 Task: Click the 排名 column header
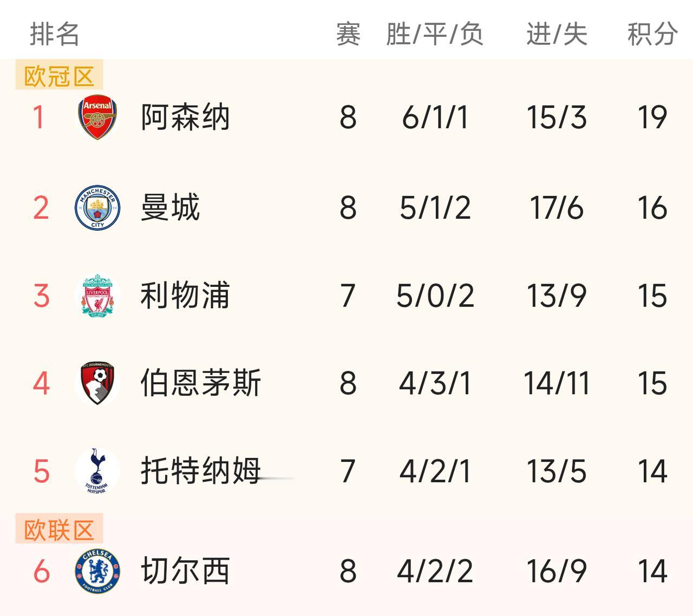click(x=54, y=34)
